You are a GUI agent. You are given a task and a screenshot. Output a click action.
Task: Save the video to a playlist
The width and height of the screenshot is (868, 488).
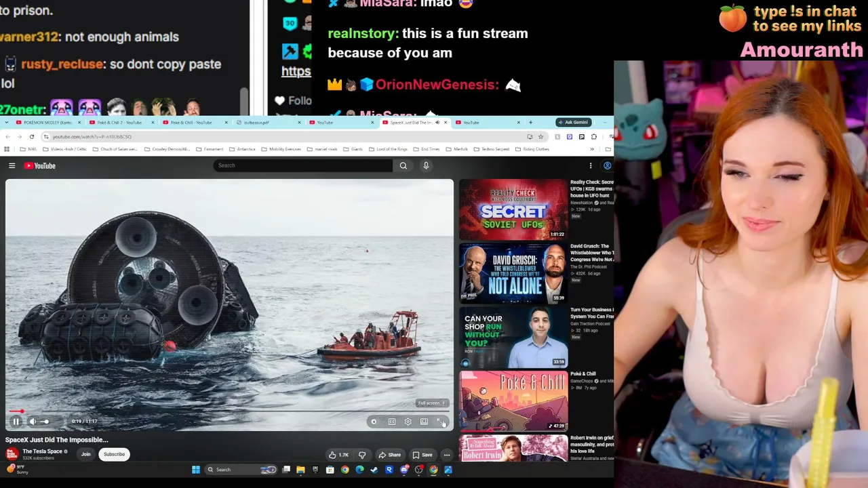tap(422, 455)
